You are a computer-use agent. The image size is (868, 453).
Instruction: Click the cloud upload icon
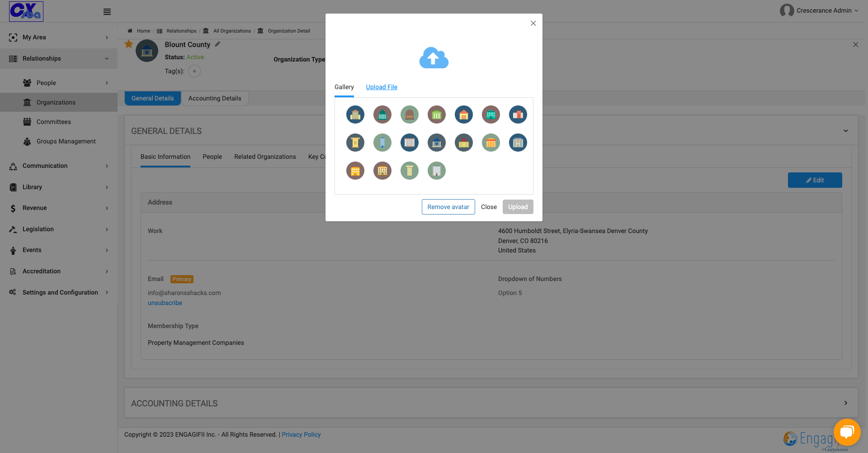434,58
